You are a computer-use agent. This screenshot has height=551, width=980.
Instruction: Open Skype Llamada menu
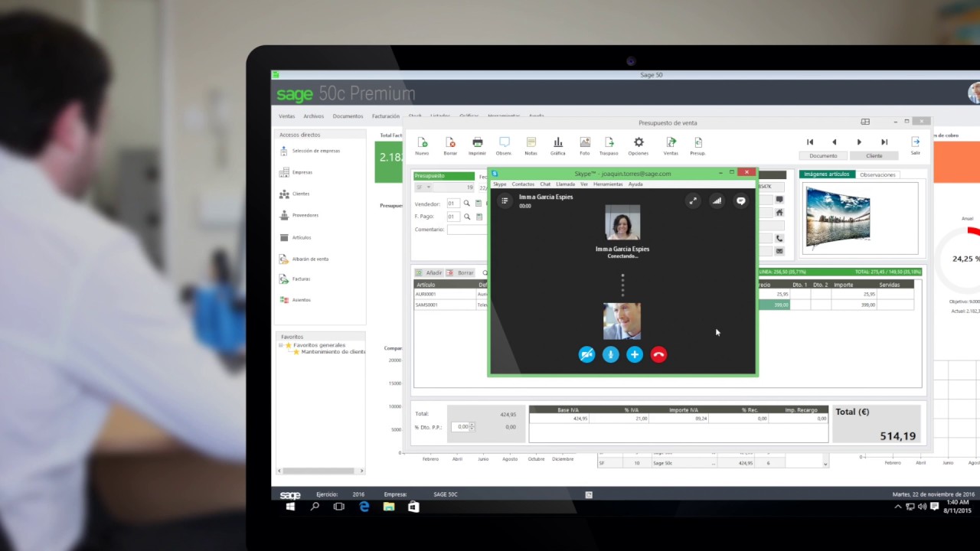(x=565, y=184)
